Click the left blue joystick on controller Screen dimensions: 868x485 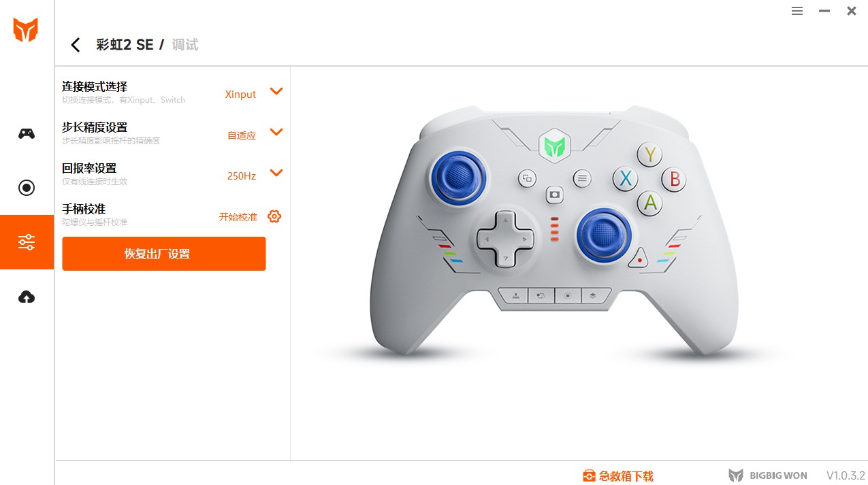click(x=458, y=178)
